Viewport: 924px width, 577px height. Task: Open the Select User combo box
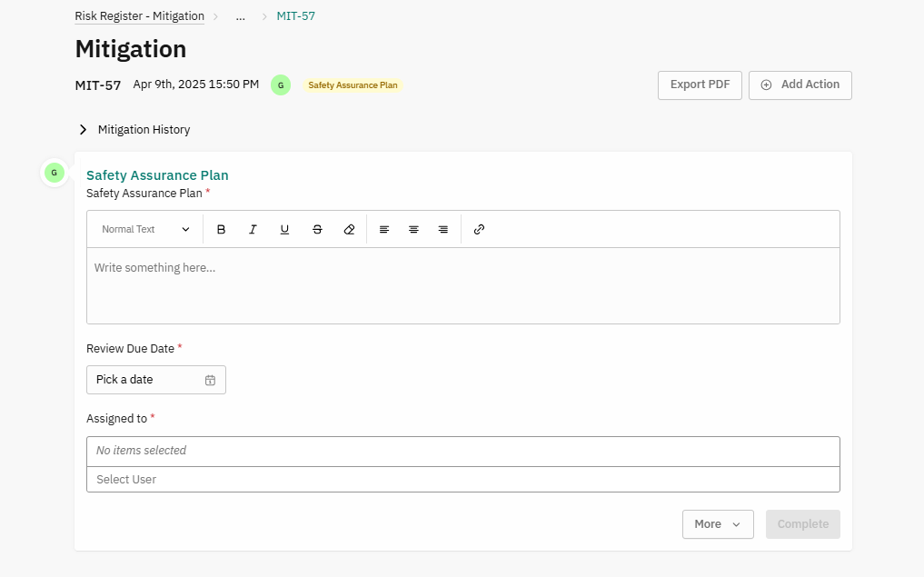point(463,479)
